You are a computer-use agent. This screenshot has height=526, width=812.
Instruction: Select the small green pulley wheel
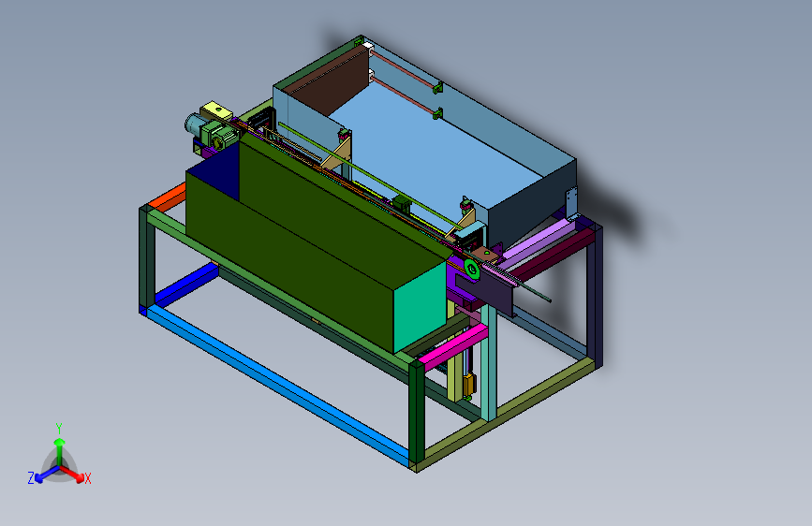click(472, 269)
